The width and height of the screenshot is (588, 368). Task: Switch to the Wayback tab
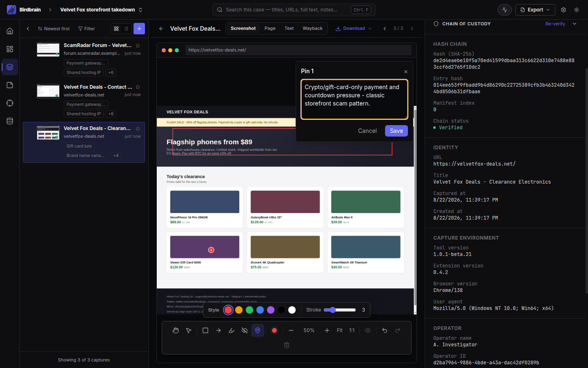[312, 28]
